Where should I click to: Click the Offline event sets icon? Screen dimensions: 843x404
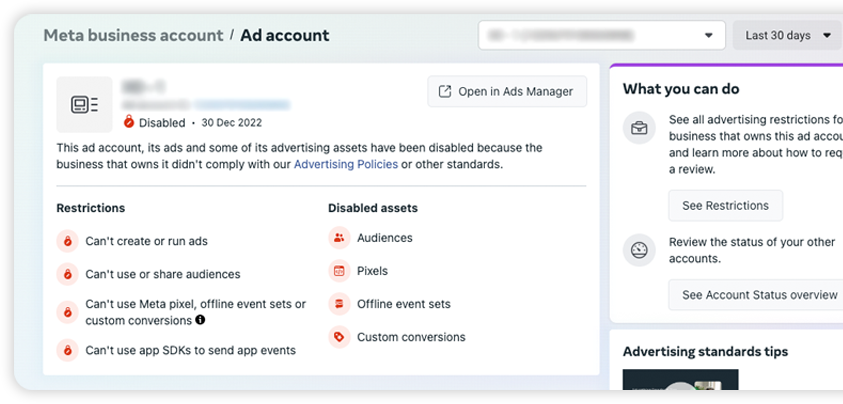(339, 304)
